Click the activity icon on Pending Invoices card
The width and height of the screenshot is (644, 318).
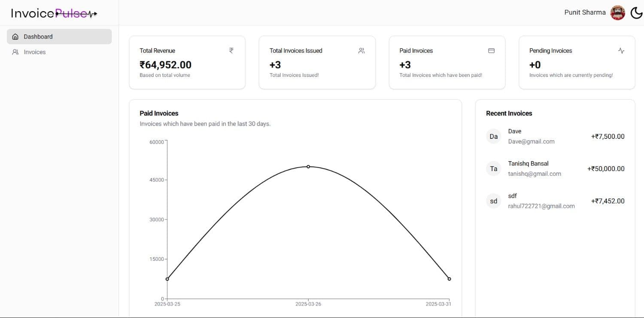621,51
